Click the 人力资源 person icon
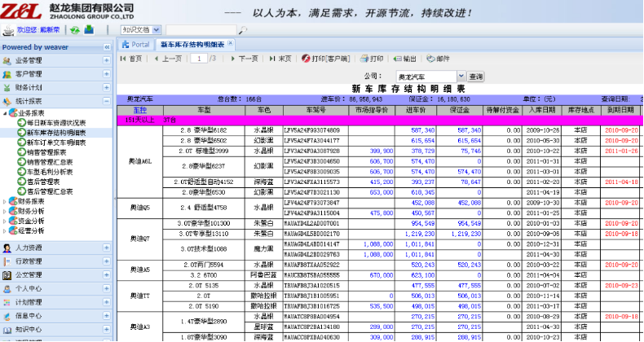This screenshot has width=644, height=342. 7,248
